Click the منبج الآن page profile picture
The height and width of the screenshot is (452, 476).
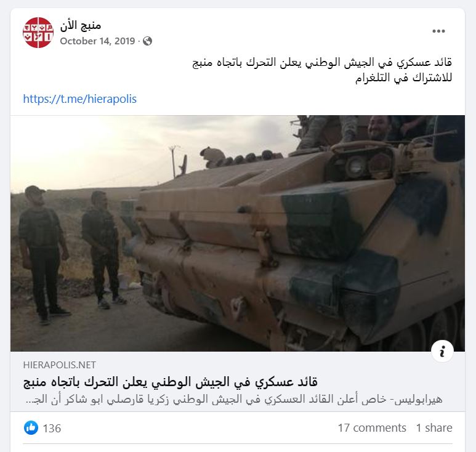coord(38,33)
